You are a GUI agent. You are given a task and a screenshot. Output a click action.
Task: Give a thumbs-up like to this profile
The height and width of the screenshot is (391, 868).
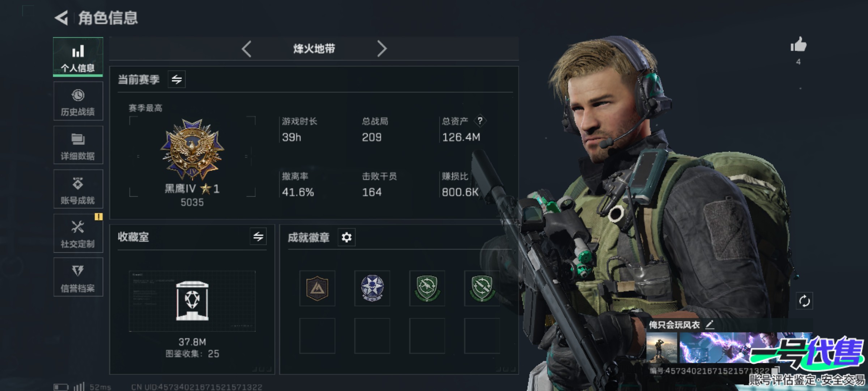click(x=798, y=45)
